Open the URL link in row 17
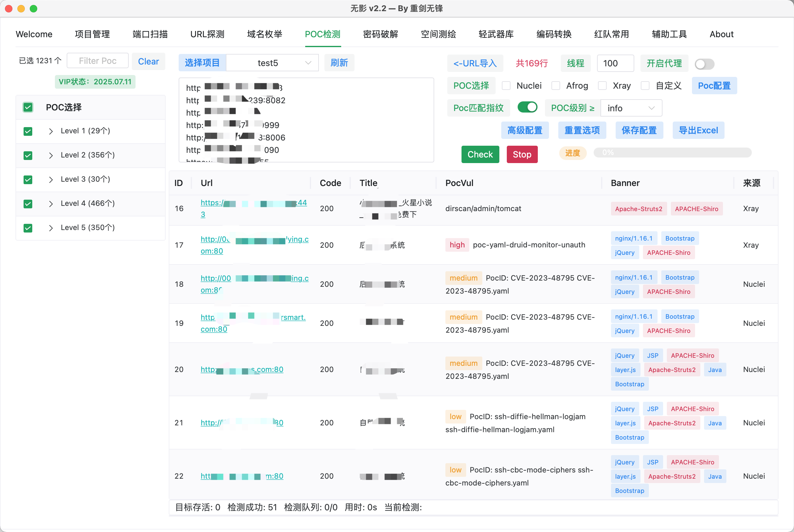The height and width of the screenshot is (532, 794). pos(255,245)
